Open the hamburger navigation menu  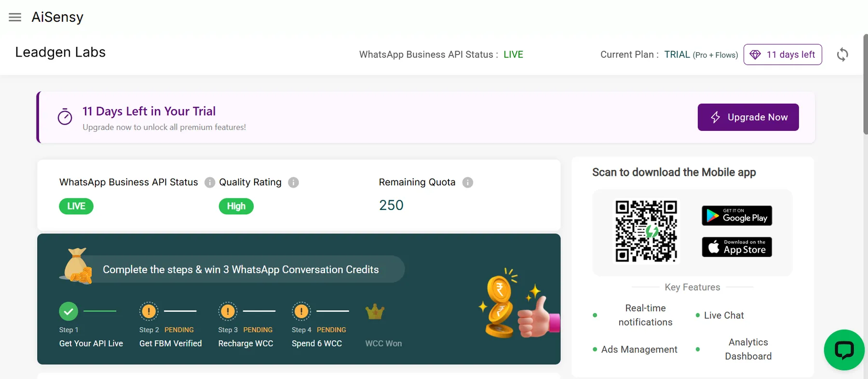(x=15, y=17)
